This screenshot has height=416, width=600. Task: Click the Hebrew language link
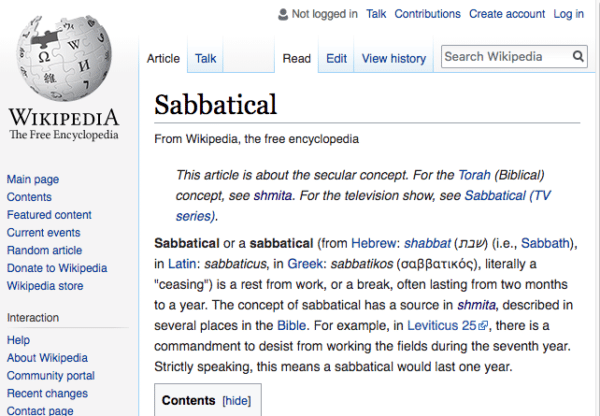(373, 243)
